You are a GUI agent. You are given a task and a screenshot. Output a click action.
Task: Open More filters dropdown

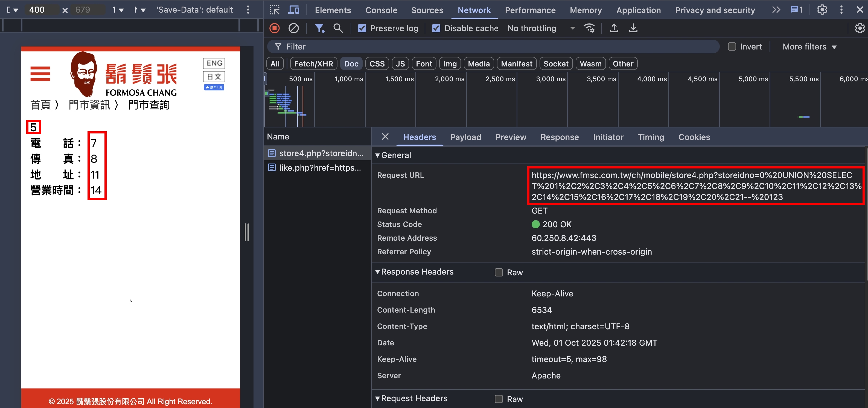pyautogui.click(x=809, y=46)
